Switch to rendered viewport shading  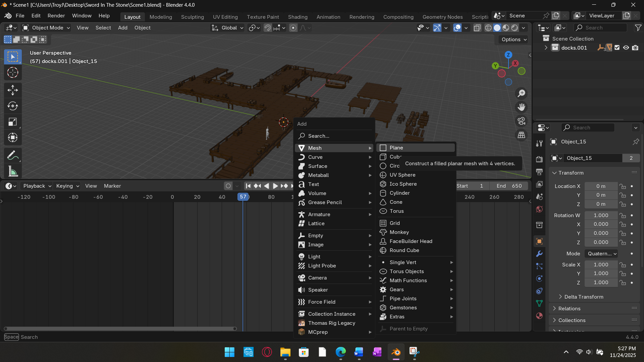coord(515,28)
